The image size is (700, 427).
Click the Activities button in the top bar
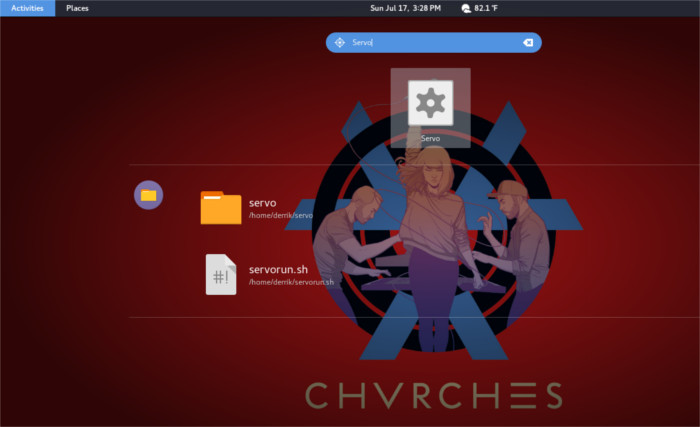coord(27,8)
